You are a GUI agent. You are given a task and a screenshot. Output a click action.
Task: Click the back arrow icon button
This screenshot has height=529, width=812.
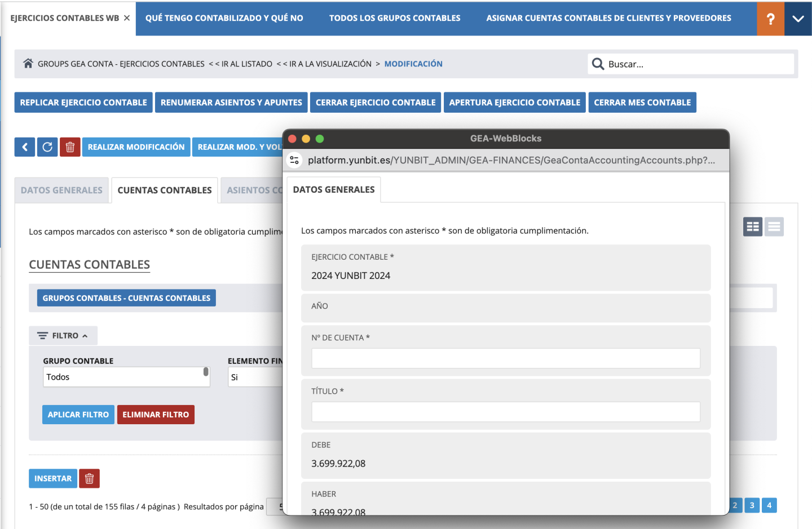(25, 147)
